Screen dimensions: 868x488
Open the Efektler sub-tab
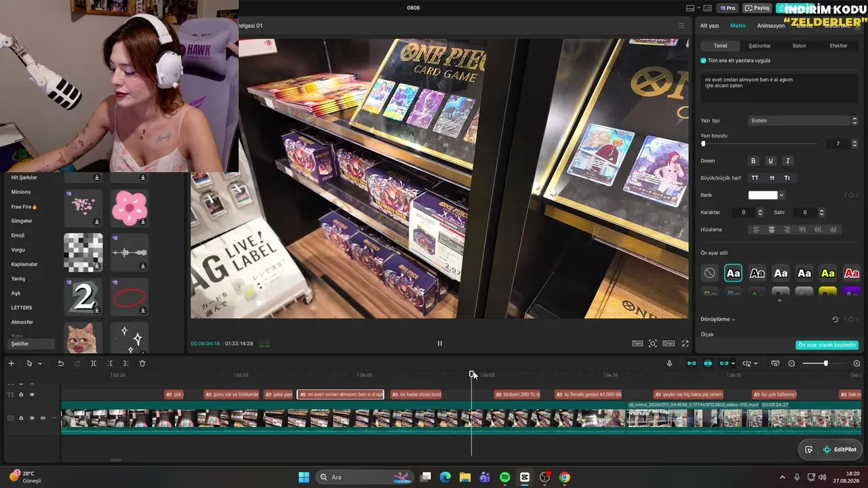[x=839, y=46]
